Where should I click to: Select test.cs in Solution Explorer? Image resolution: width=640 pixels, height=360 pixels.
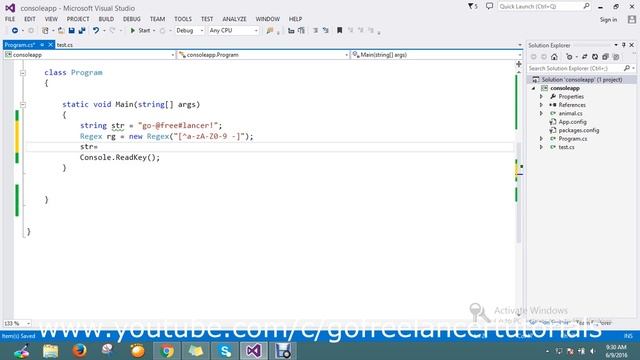tap(566, 147)
